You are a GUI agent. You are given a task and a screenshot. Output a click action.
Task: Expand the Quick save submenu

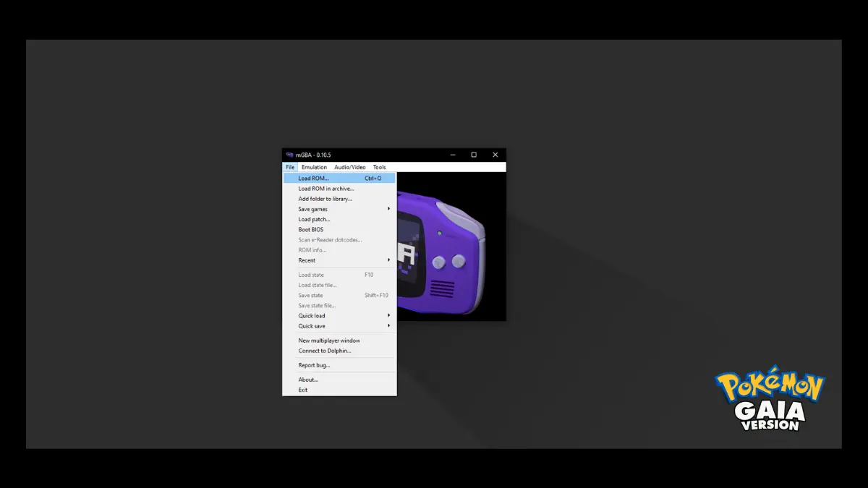(339, 325)
